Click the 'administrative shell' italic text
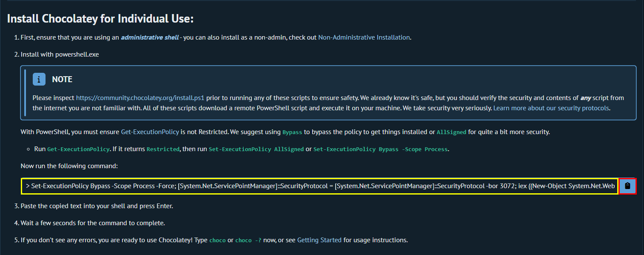This screenshot has width=644, height=255. click(150, 37)
